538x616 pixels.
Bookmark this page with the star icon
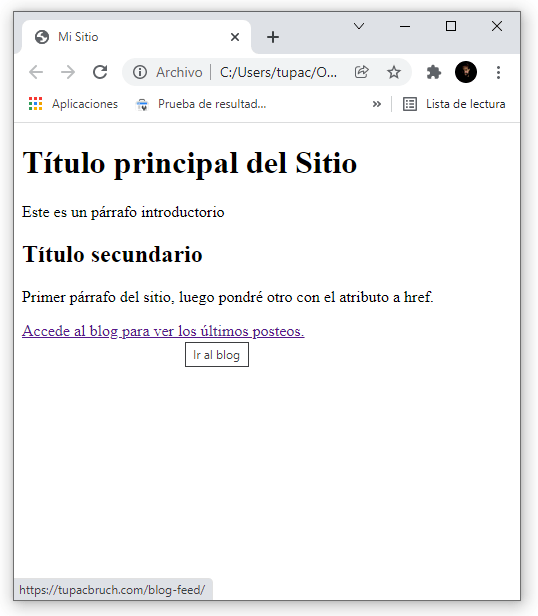tap(394, 72)
